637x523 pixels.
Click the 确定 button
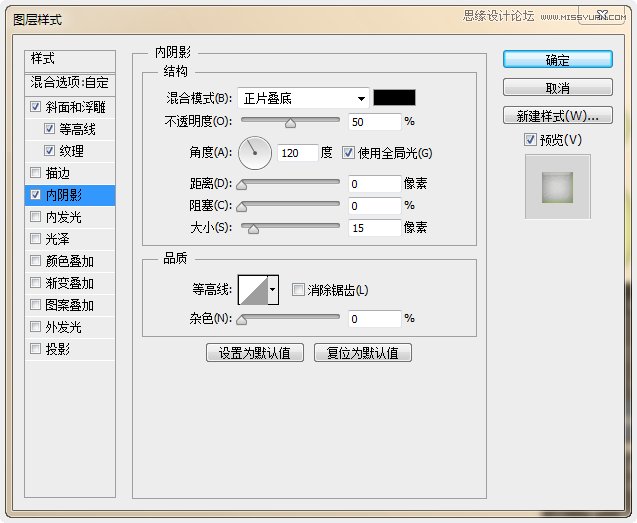pos(557,60)
